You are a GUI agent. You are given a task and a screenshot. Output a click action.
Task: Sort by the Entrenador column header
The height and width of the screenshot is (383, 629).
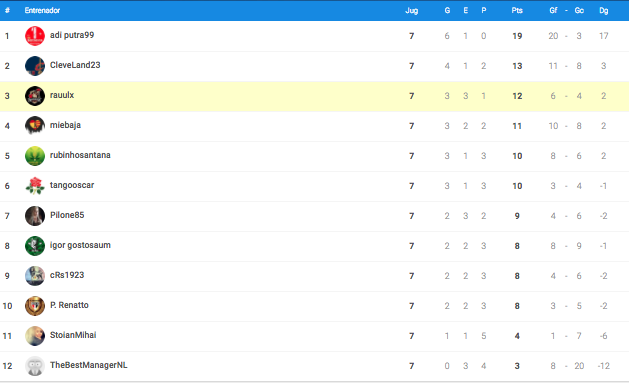point(42,10)
